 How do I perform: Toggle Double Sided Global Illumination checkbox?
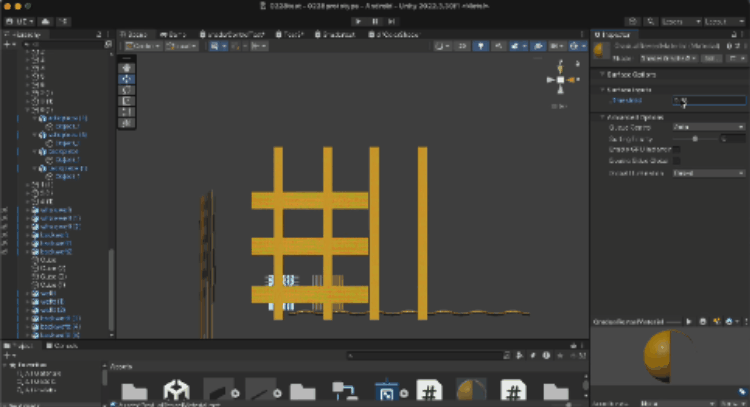[676, 161]
